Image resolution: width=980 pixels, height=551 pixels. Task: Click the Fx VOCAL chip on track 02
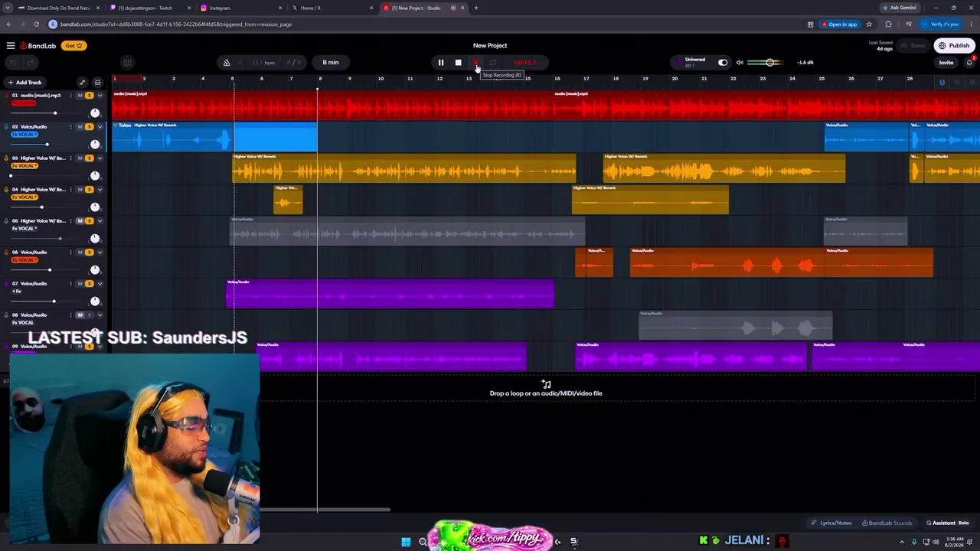(24, 135)
